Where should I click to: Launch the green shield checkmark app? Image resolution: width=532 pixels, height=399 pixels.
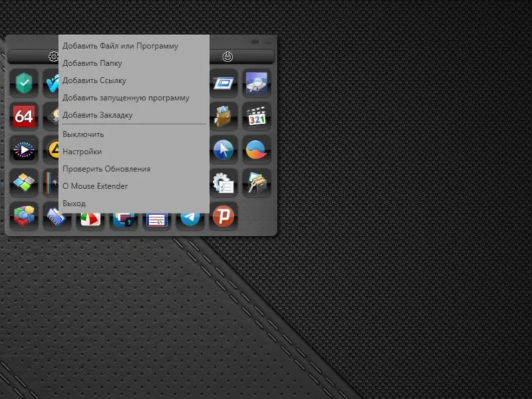[24, 84]
